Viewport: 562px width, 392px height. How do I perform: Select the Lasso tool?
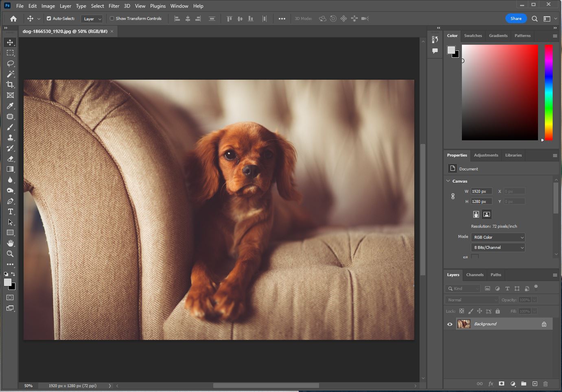point(10,63)
